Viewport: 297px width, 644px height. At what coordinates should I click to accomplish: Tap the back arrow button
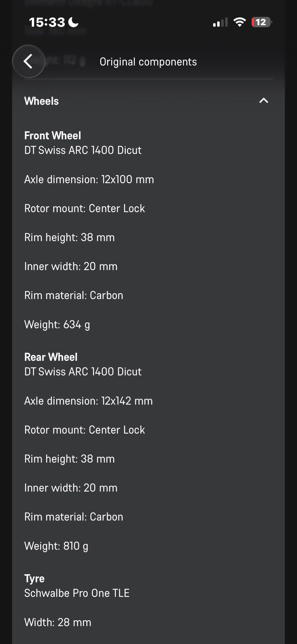(28, 61)
